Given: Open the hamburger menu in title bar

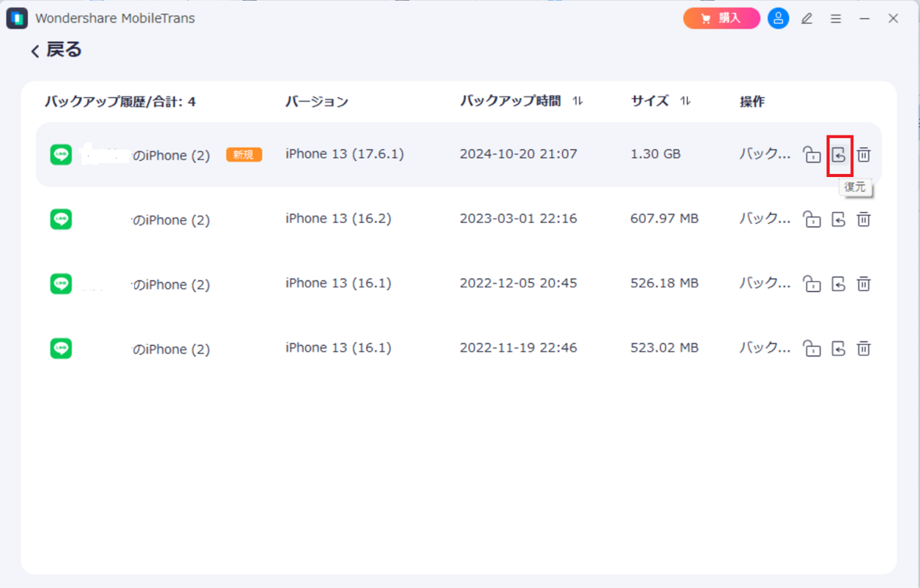Looking at the screenshot, I should [x=836, y=18].
